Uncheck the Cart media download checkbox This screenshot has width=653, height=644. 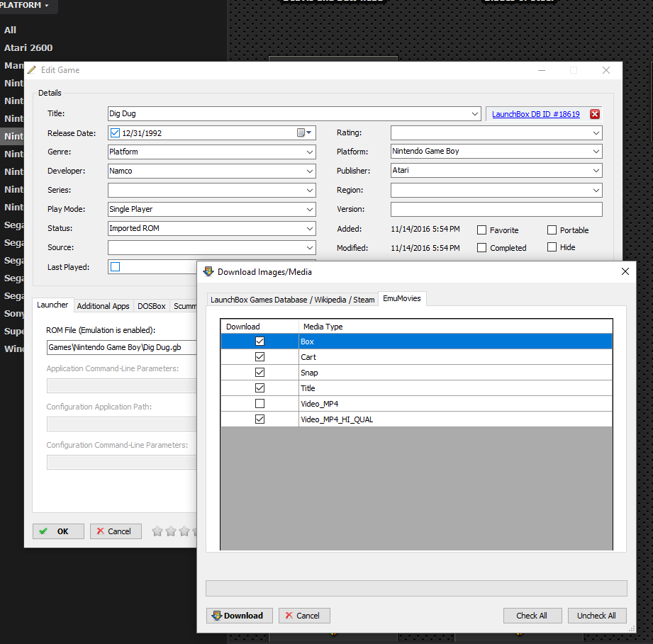[x=260, y=357]
